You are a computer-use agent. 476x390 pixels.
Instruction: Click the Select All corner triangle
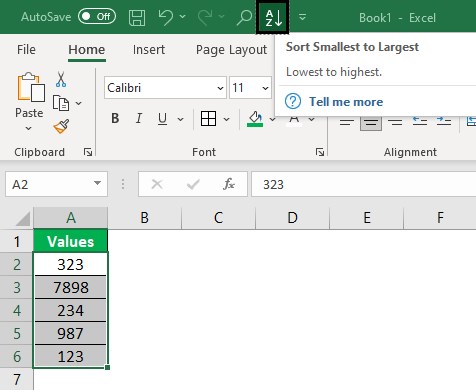[x=23, y=219]
